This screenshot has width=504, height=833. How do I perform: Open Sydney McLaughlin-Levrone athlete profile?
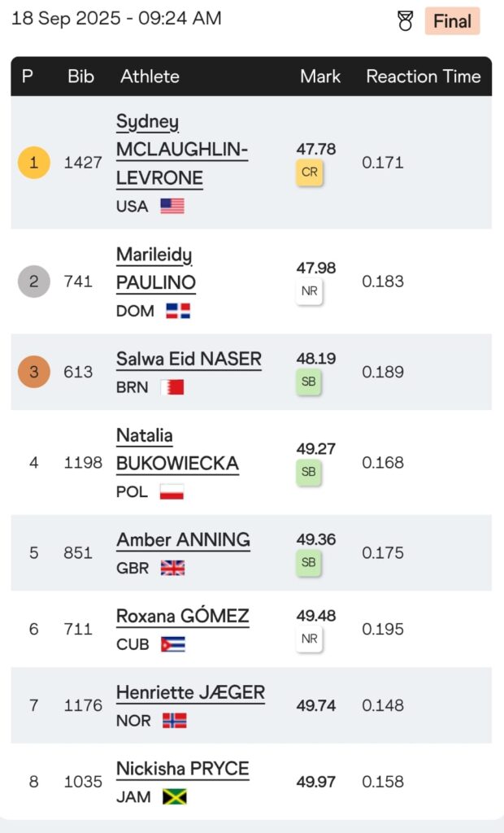(x=182, y=150)
